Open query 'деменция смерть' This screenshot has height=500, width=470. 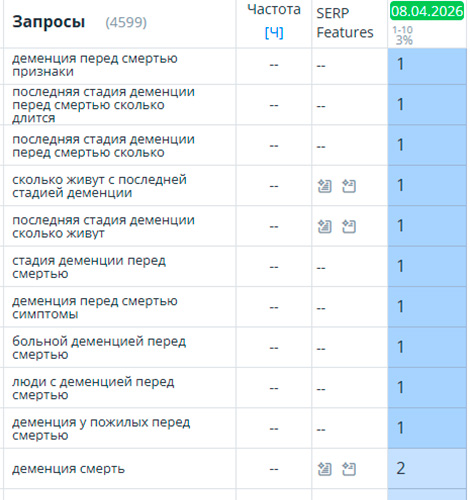[x=68, y=469]
